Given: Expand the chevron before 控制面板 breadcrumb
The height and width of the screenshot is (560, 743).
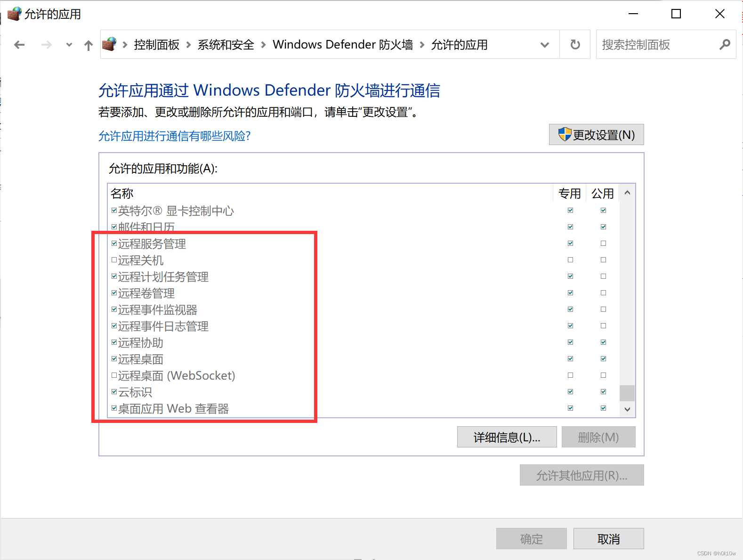Looking at the screenshot, I should [x=125, y=45].
